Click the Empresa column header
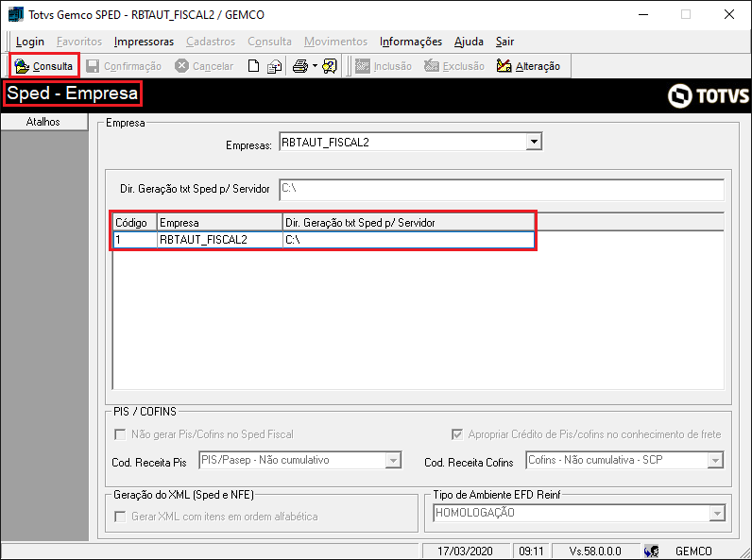Viewport: 752px width, 560px height. [x=220, y=223]
